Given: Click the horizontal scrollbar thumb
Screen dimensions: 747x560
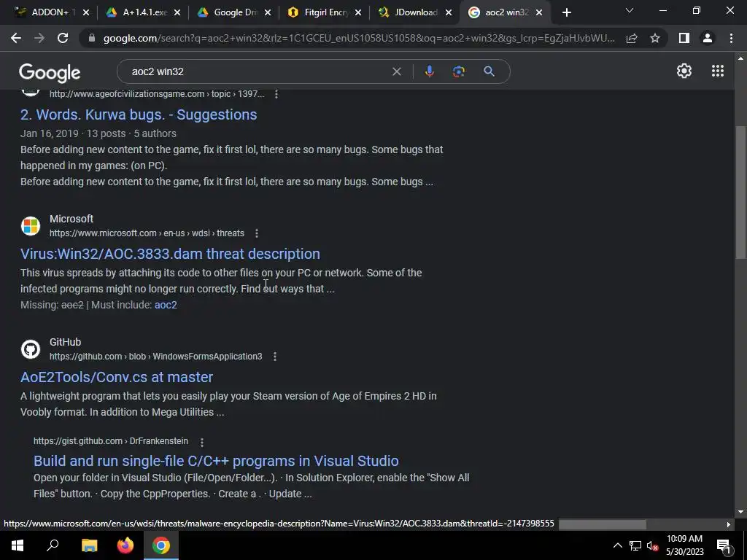Looking at the screenshot, I should click(x=602, y=524).
